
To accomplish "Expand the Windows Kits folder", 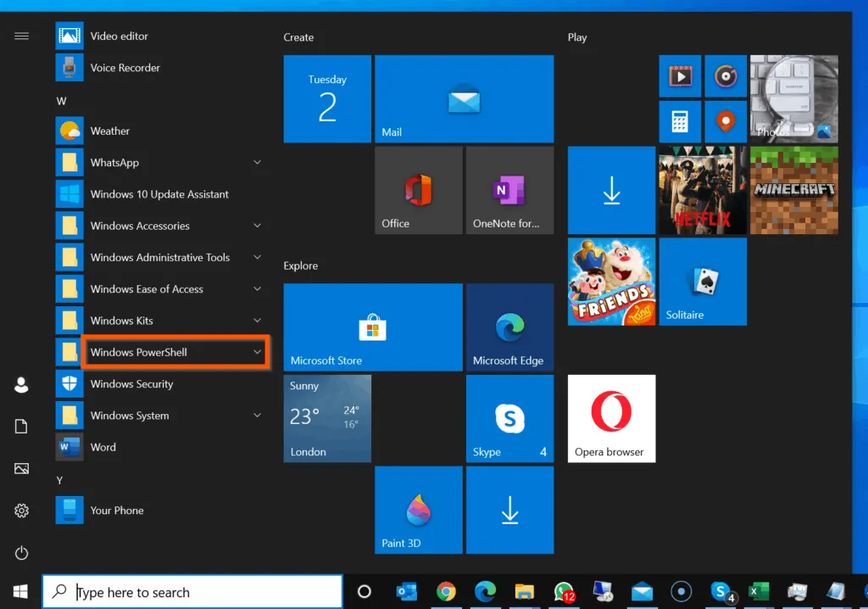I will point(160,321).
